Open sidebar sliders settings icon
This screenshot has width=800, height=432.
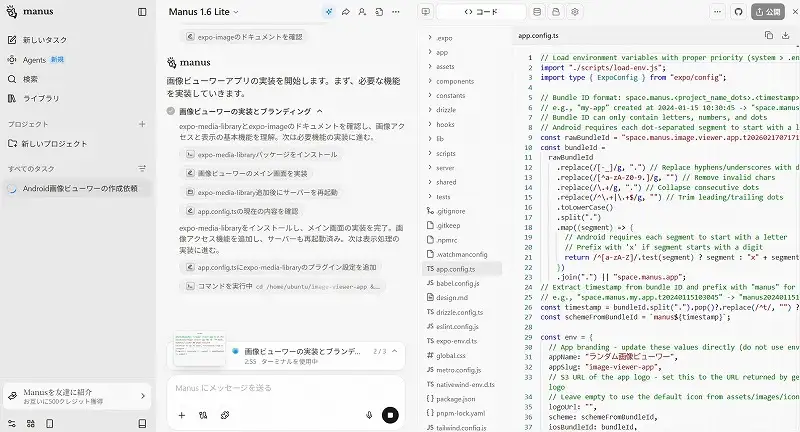(x=12, y=423)
